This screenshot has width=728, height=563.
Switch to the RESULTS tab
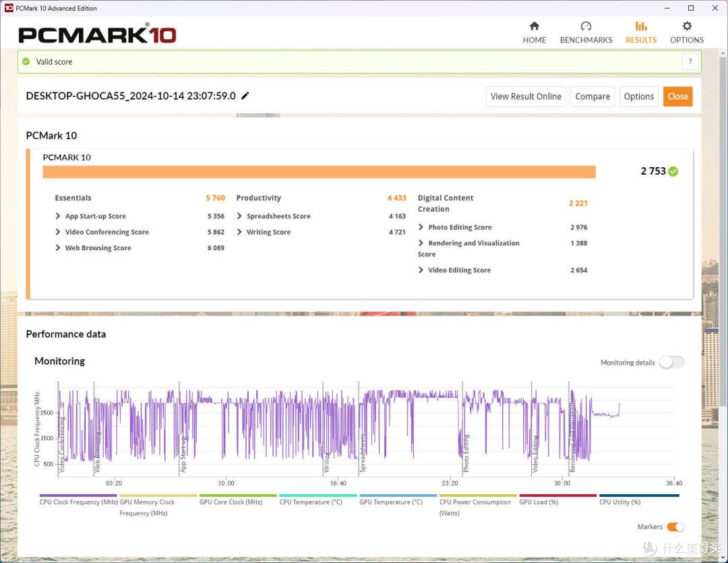click(x=641, y=32)
